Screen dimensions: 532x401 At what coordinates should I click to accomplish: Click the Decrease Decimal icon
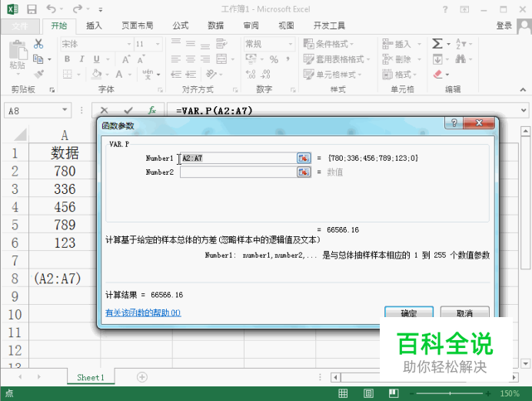coord(266,74)
